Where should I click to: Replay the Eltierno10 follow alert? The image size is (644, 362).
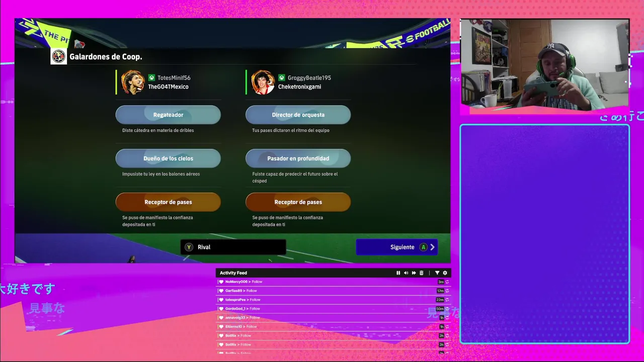click(447, 327)
